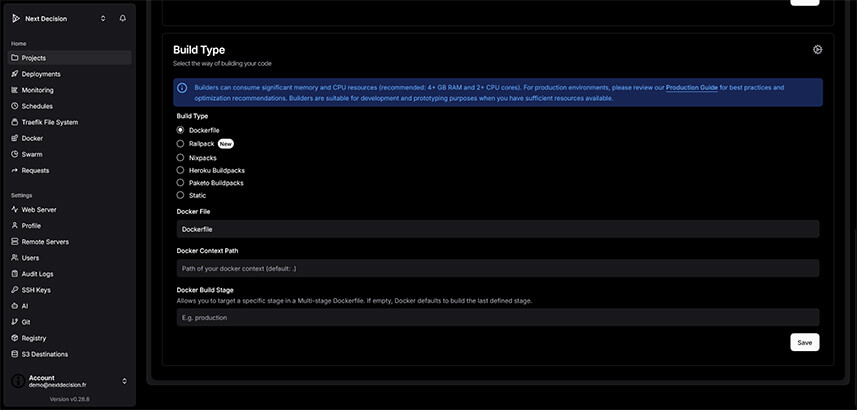
Task: Click the account avatar icon
Action: [x=18, y=381]
